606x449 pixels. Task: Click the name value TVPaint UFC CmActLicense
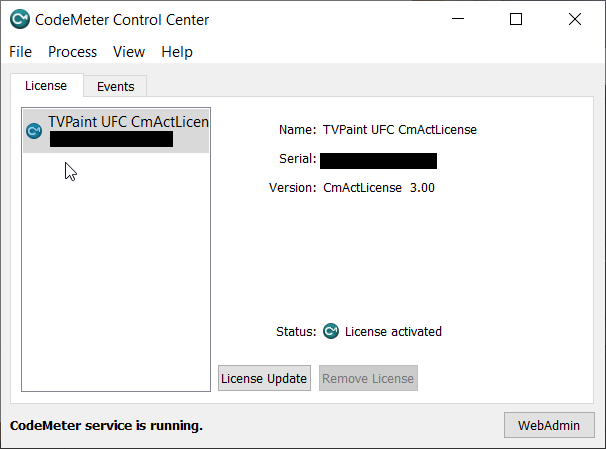(x=400, y=129)
